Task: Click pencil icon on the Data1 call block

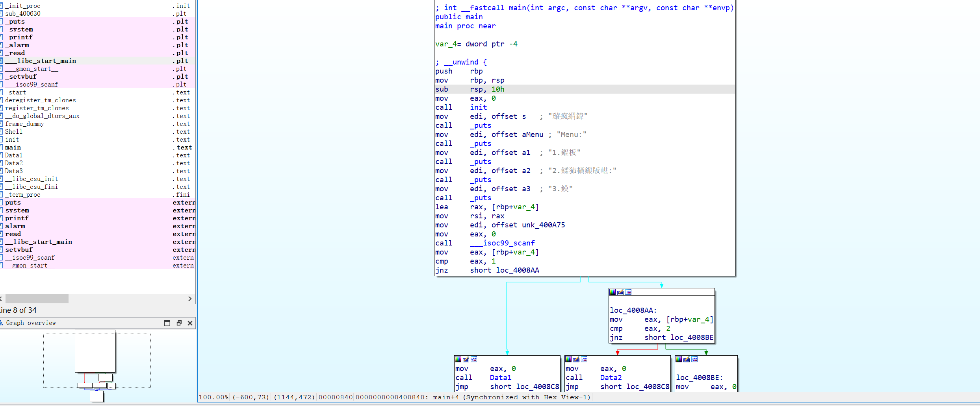Action: pyautogui.click(x=466, y=359)
